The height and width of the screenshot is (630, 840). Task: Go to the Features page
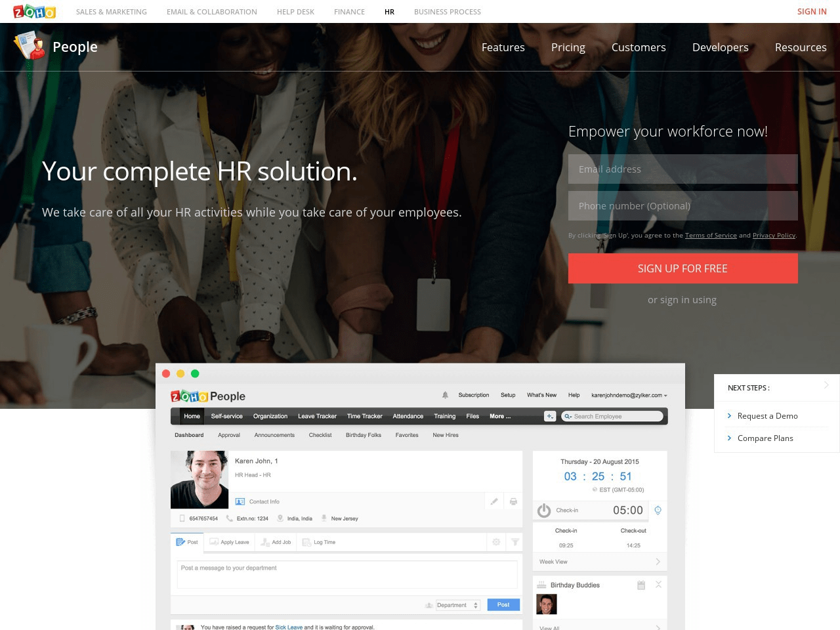503,47
